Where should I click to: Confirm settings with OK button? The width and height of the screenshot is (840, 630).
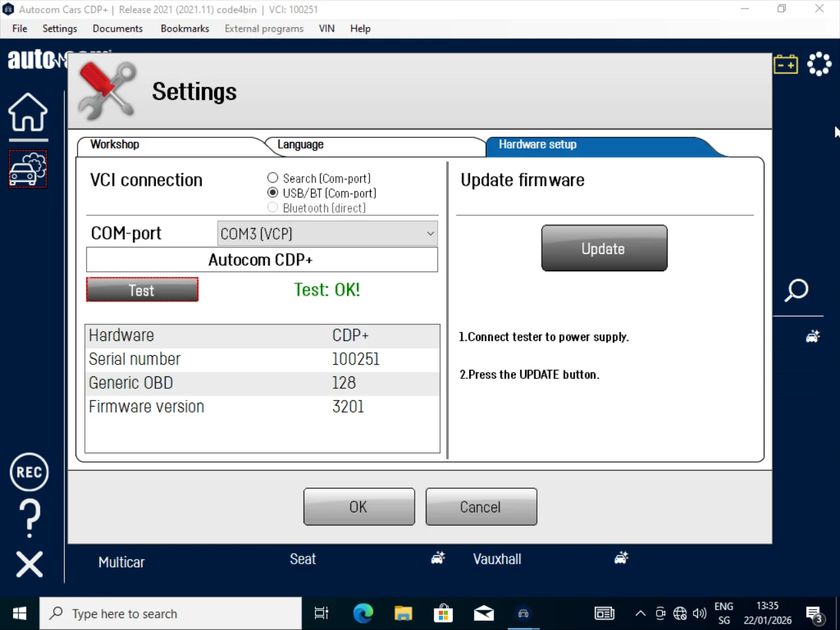359,506
